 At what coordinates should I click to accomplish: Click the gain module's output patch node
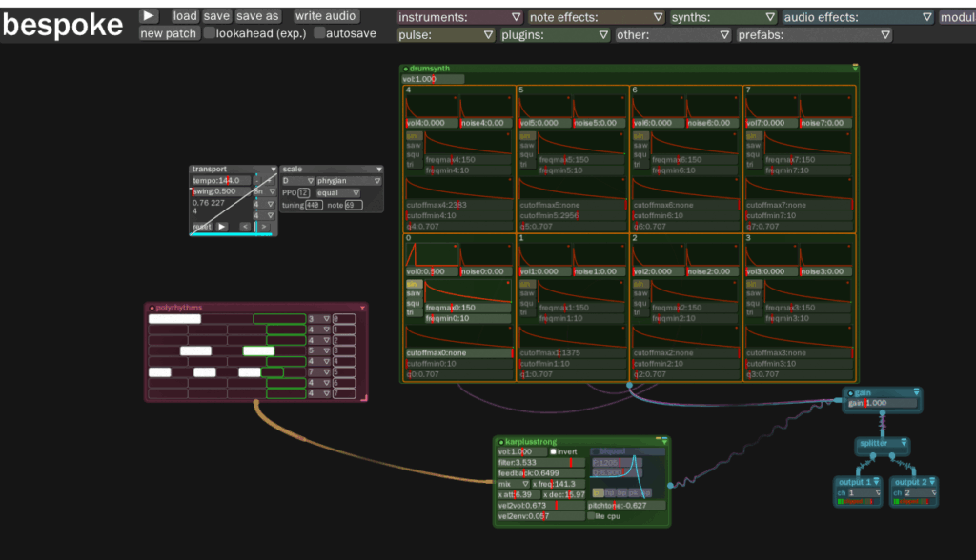click(x=882, y=413)
